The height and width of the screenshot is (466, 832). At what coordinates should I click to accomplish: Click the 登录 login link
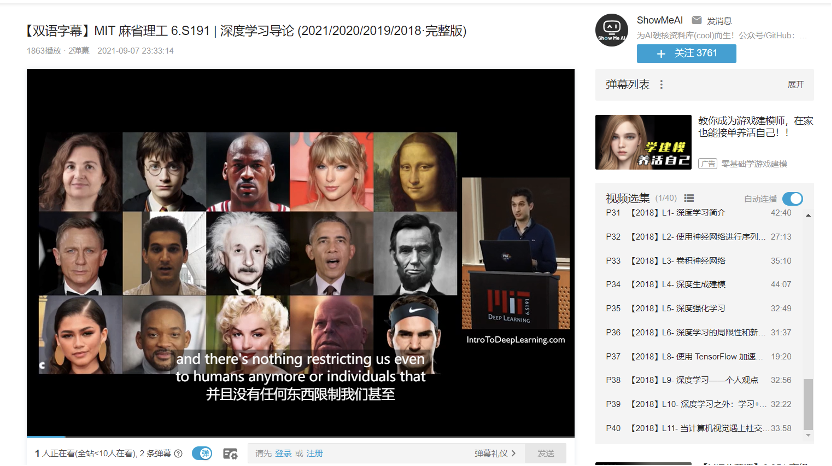(283, 453)
